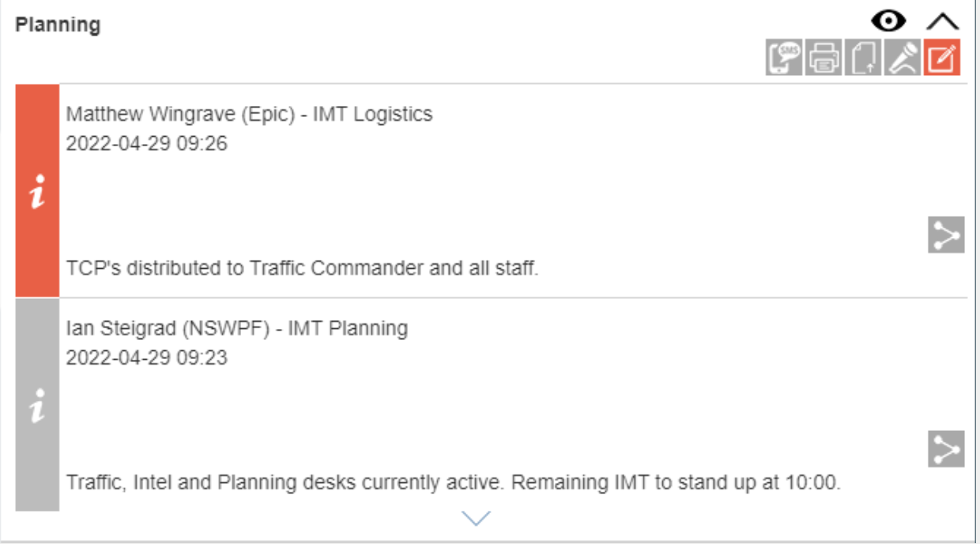The image size is (980, 544).
Task: Click the grey info icon on Steigrad's entry
Action: (37, 405)
